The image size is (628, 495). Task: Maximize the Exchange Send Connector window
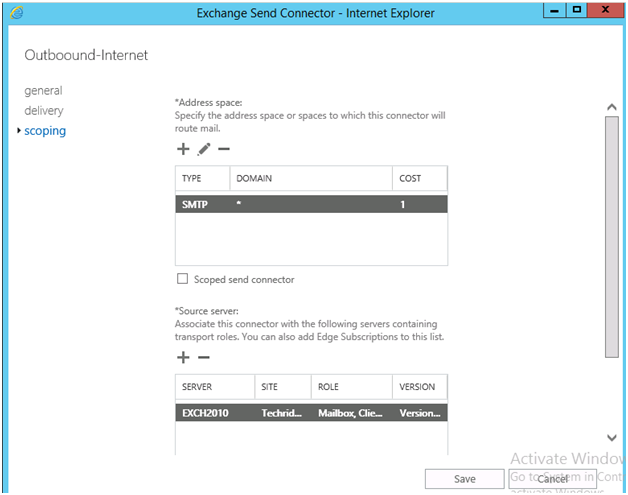coord(577,10)
